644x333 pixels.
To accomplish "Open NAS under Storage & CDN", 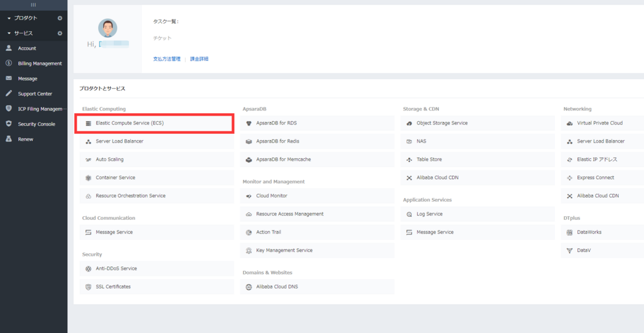I will click(x=477, y=141).
